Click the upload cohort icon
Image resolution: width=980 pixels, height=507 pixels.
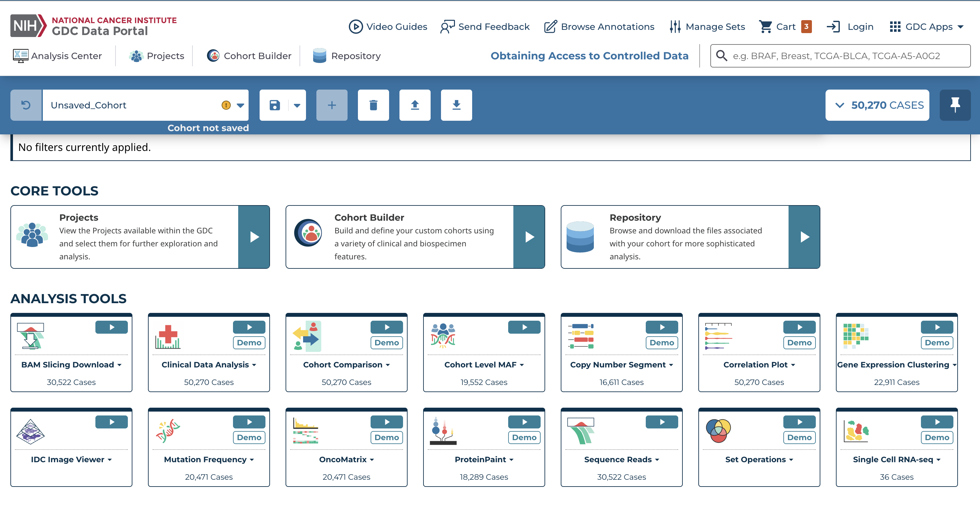point(415,105)
